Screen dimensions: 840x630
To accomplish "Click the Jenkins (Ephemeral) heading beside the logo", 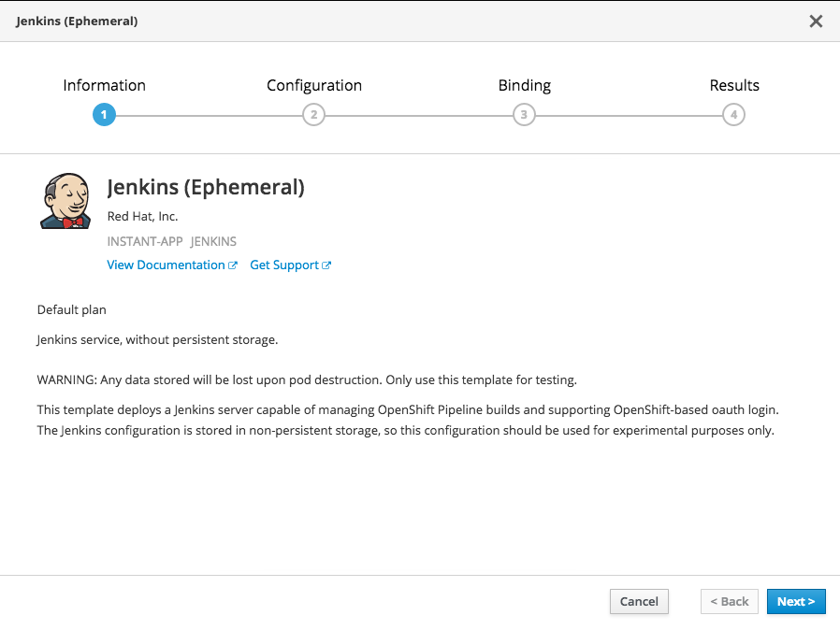I will tap(206, 187).
